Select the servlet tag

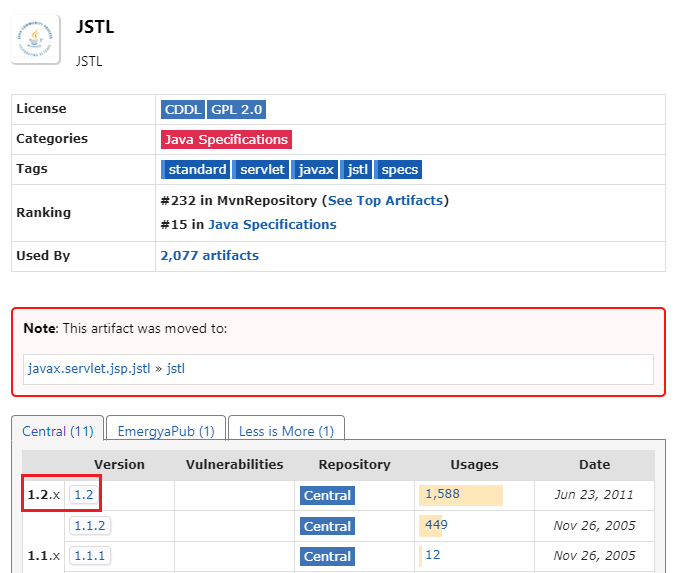261,169
